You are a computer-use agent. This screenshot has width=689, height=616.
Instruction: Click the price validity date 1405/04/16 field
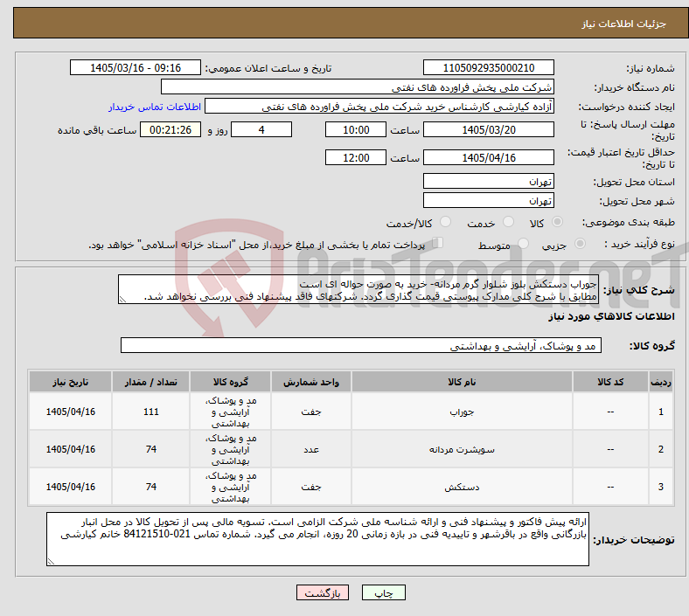click(x=489, y=157)
